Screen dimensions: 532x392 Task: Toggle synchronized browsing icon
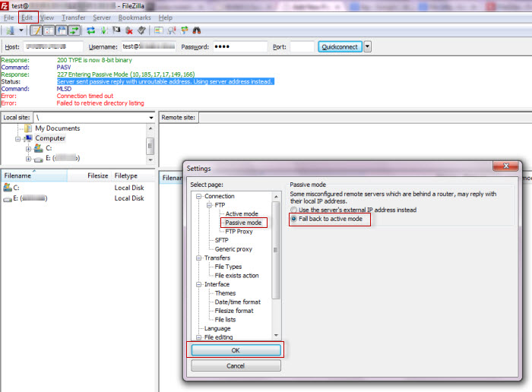[184, 30]
